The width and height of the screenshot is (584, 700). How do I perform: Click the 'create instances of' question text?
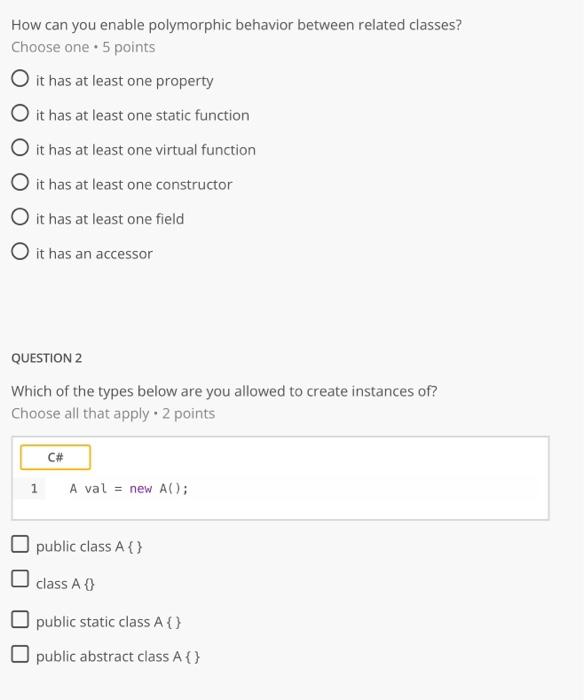pos(224,391)
